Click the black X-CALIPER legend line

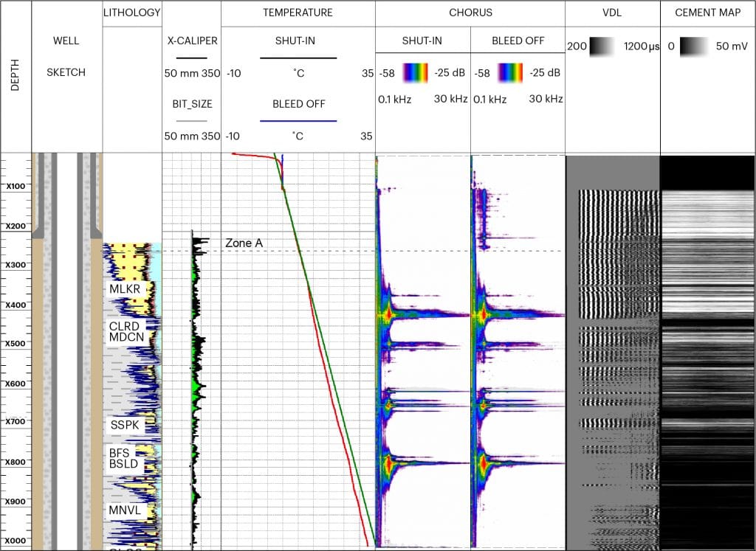pos(192,57)
